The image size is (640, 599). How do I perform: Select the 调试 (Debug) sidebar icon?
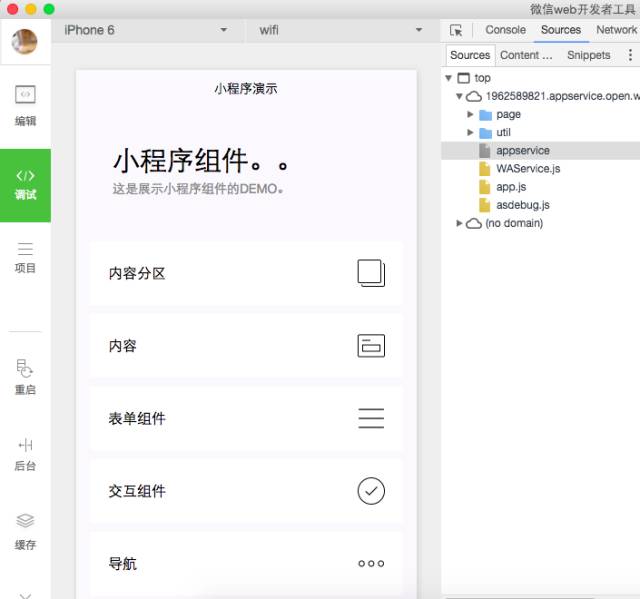pos(25,185)
